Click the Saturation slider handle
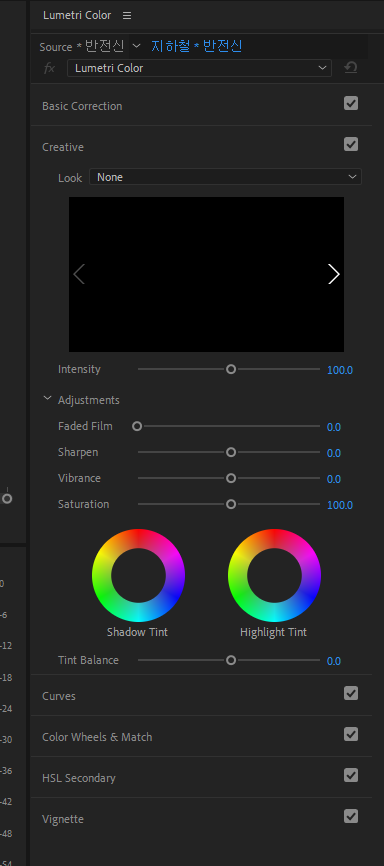 pos(231,504)
